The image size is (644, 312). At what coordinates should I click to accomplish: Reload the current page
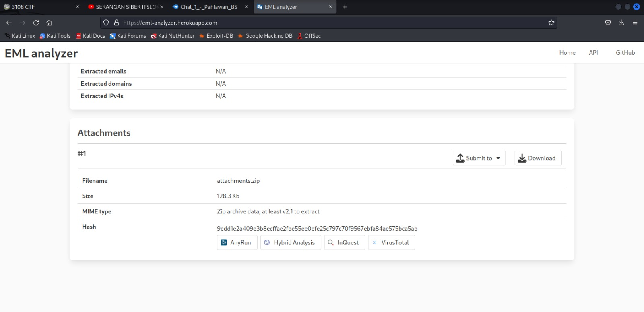[x=36, y=23]
